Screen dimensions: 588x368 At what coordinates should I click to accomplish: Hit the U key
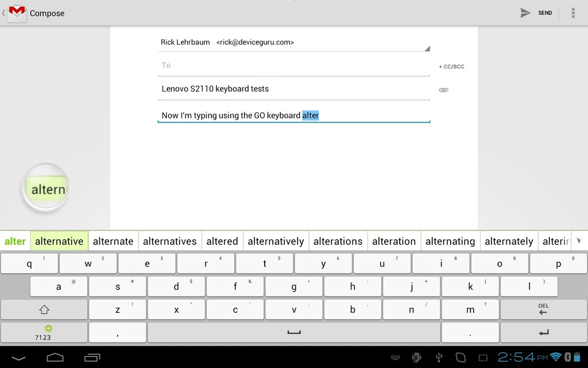coord(382,263)
